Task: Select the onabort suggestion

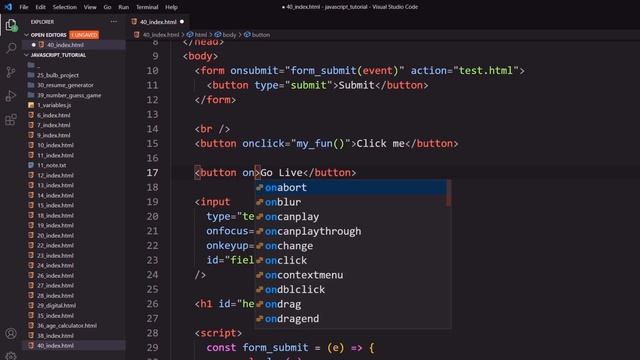Action: 351,187
